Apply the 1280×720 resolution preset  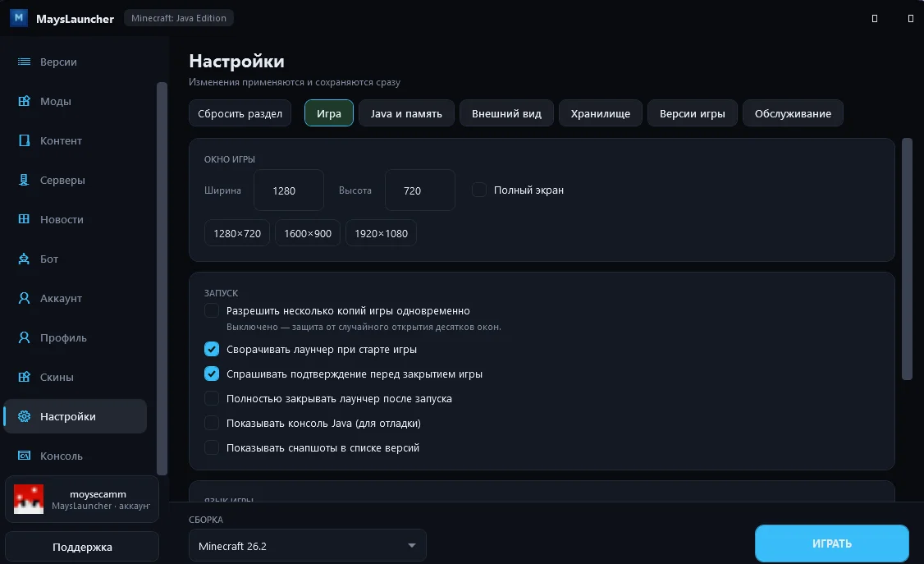click(x=237, y=233)
